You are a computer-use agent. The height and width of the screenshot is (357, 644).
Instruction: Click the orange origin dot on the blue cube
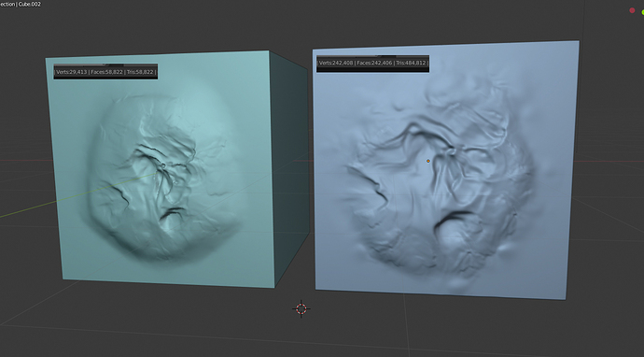tap(428, 161)
